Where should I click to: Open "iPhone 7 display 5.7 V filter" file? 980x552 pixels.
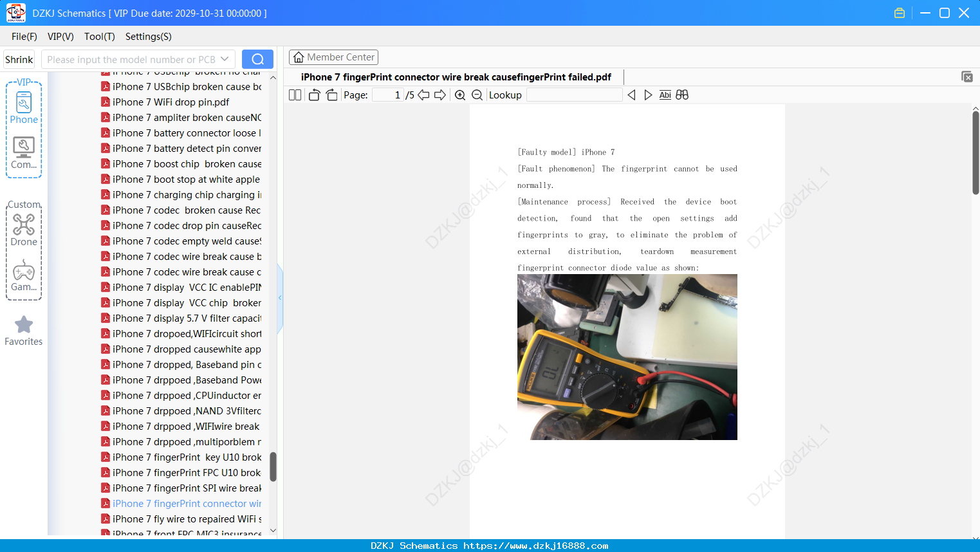181,318
